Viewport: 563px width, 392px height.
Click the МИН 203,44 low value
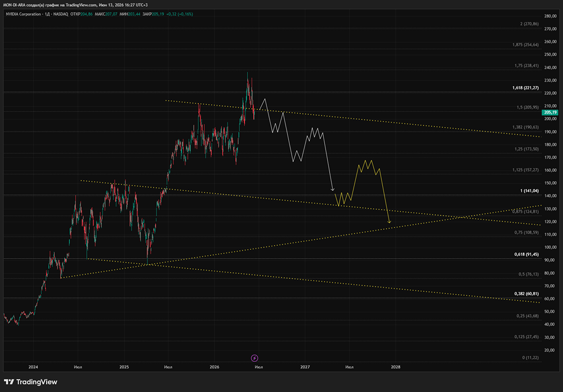(x=130, y=14)
